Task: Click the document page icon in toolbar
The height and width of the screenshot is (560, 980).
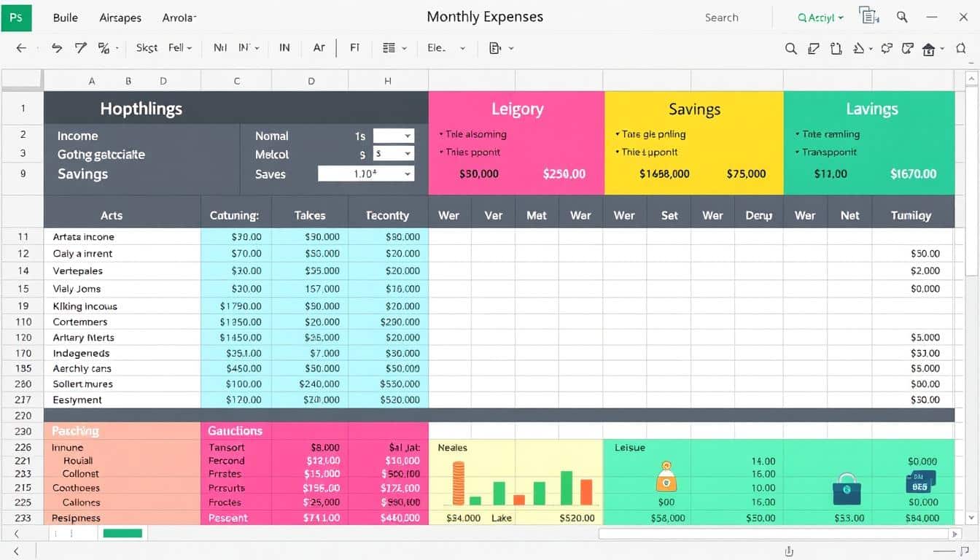Action: 495,48
